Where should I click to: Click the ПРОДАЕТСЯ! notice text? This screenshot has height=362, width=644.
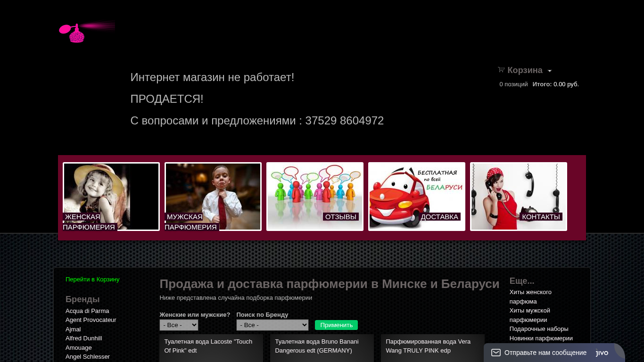click(167, 99)
